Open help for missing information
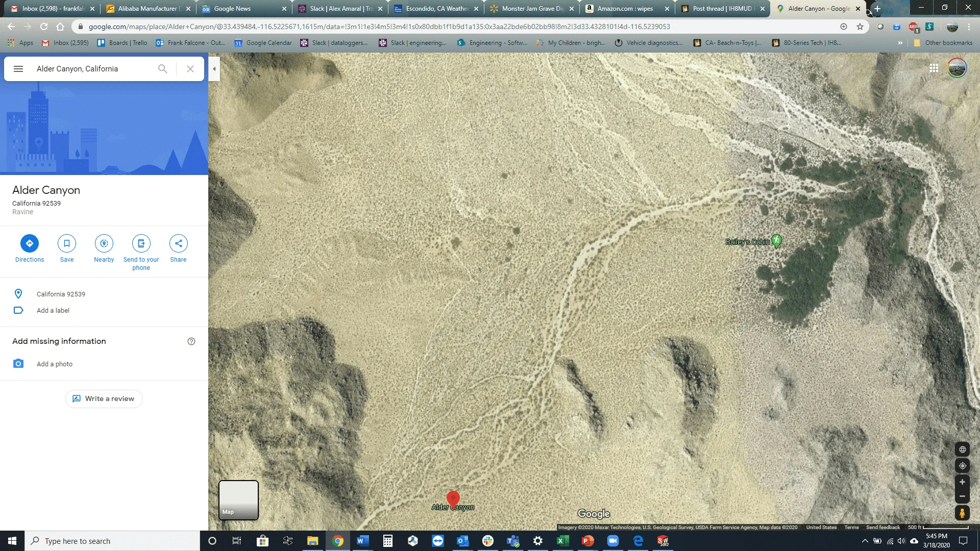 [x=191, y=341]
